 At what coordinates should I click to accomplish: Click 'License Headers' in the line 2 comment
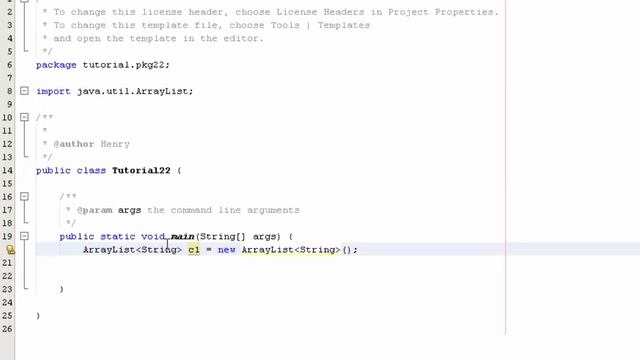[x=320, y=12]
